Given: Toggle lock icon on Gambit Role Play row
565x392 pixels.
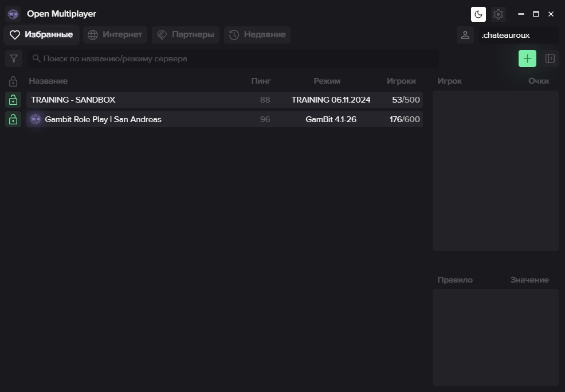Looking at the screenshot, I should coord(13,119).
